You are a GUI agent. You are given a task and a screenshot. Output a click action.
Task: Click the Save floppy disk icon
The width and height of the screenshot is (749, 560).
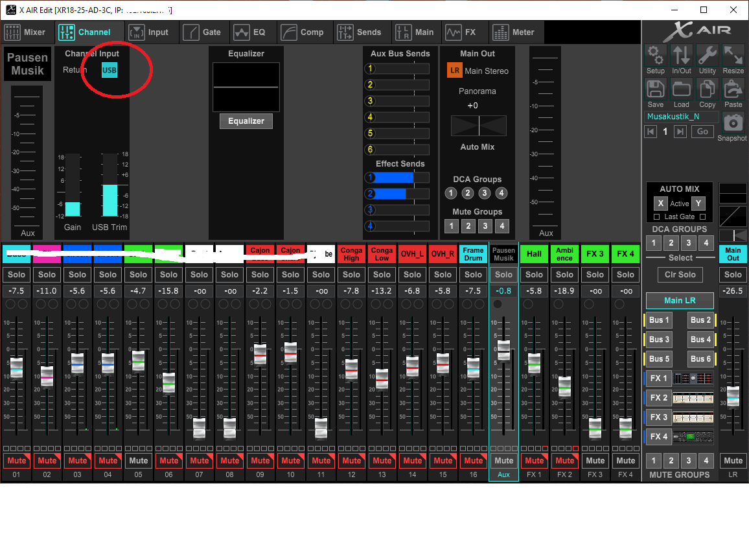click(x=656, y=89)
